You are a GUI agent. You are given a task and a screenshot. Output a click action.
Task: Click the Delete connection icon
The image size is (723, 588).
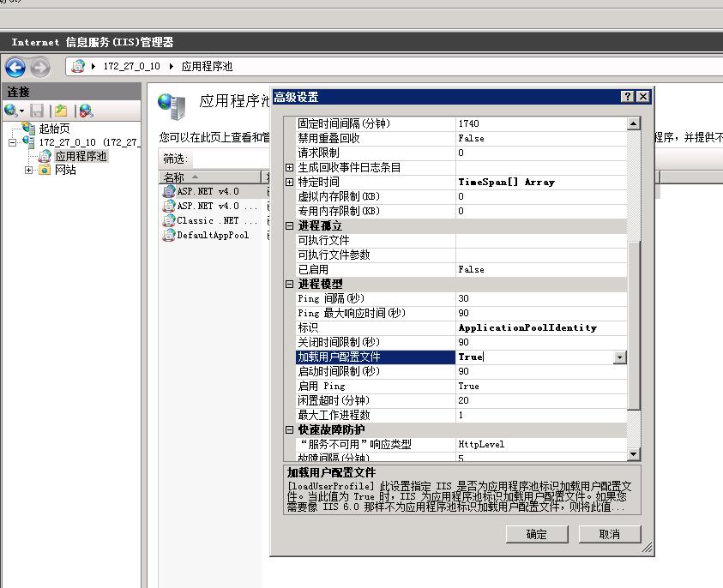(85, 111)
